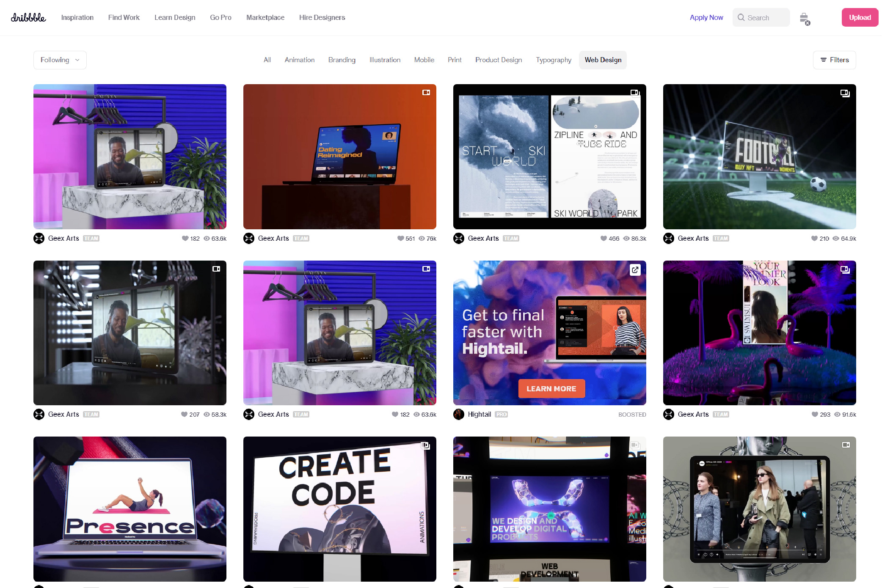Click the Illustration tab filter
The height and width of the screenshot is (588, 882).
click(x=385, y=60)
